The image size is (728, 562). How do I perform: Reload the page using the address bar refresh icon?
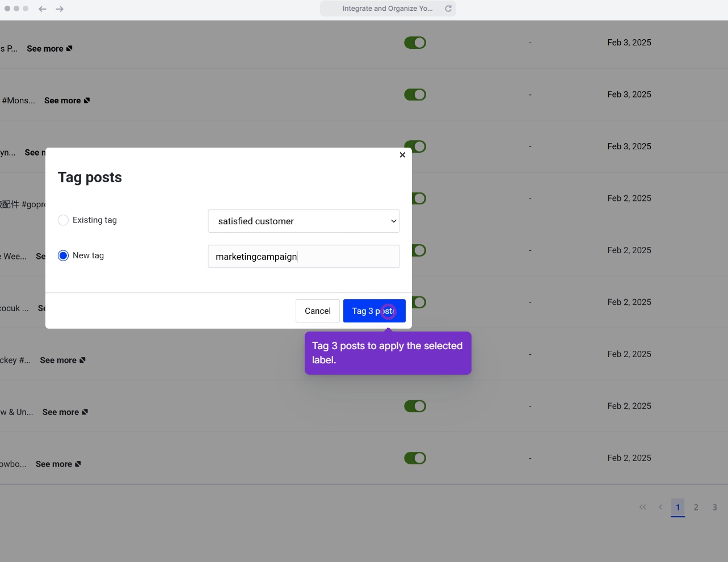[x=448, y=9]
